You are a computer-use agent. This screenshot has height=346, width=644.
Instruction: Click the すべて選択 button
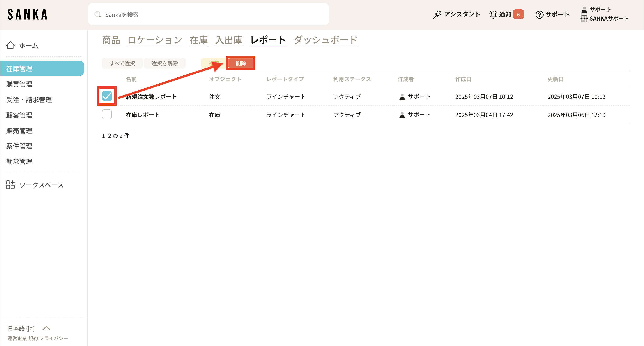[122, 63]
